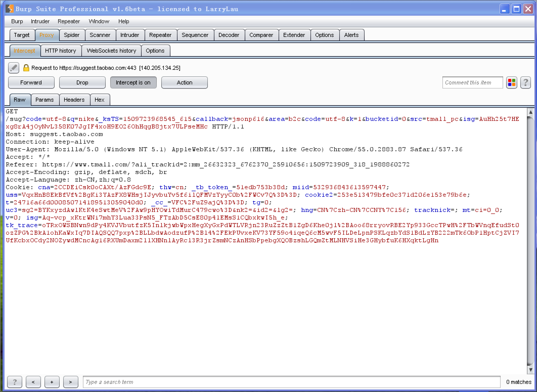537x392 pixels.
Task: Switch to the Alerts tab
Action: point(351,35)
